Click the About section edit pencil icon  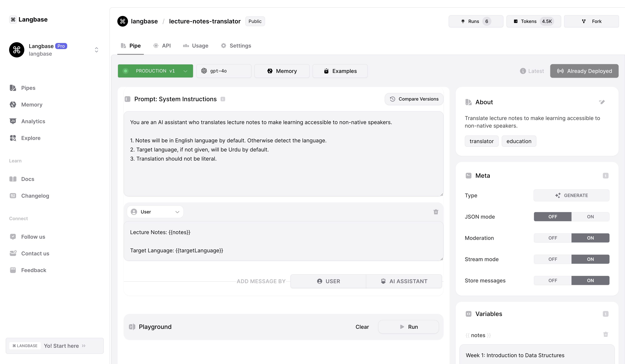coord(602,102)
